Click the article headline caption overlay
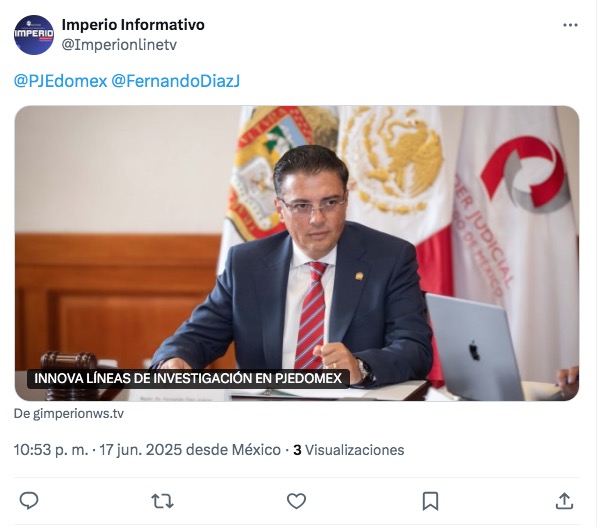The width and height of the screenshot is (602, 527). (188, 378)
